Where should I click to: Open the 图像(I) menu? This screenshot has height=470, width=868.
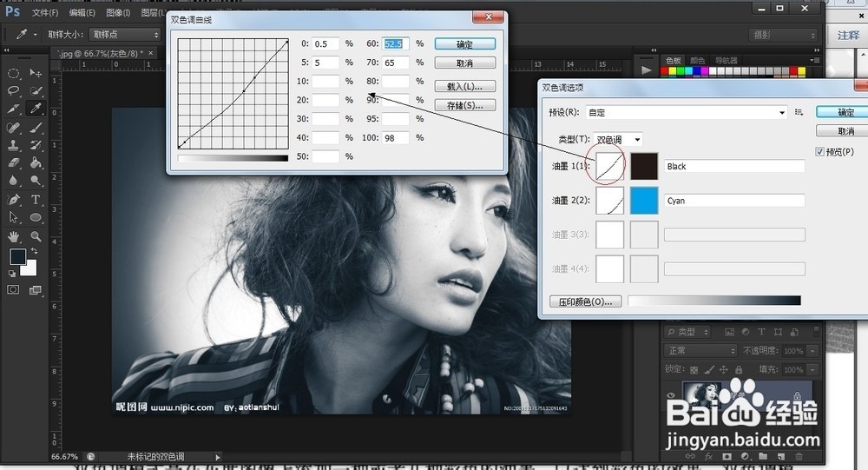click(118, 12)
